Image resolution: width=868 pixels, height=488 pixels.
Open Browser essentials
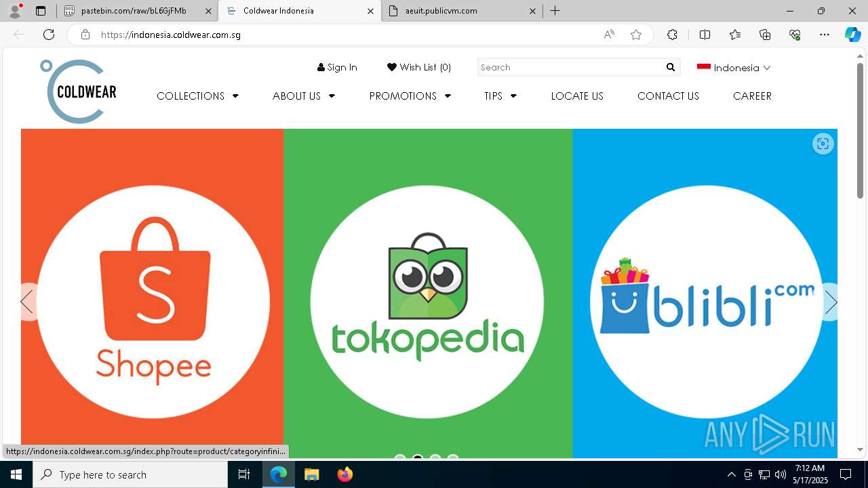coord(795,35)
